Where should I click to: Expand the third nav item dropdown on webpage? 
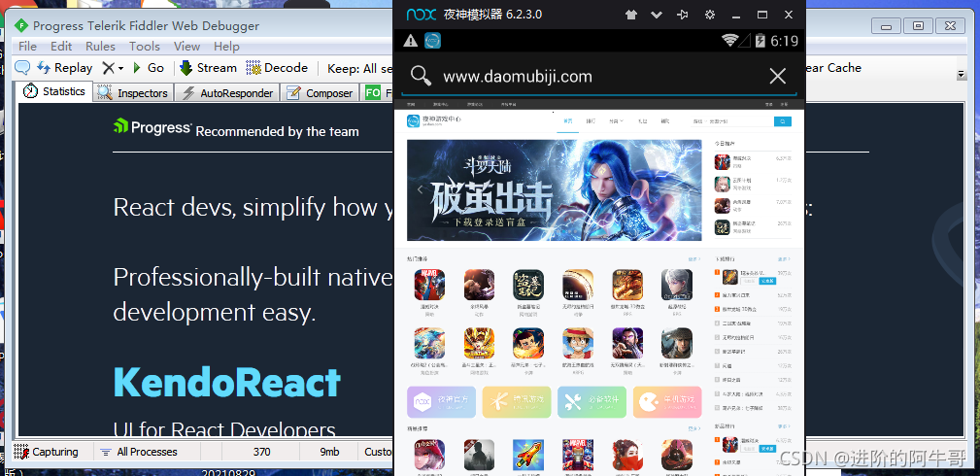(x=616, y=120)
